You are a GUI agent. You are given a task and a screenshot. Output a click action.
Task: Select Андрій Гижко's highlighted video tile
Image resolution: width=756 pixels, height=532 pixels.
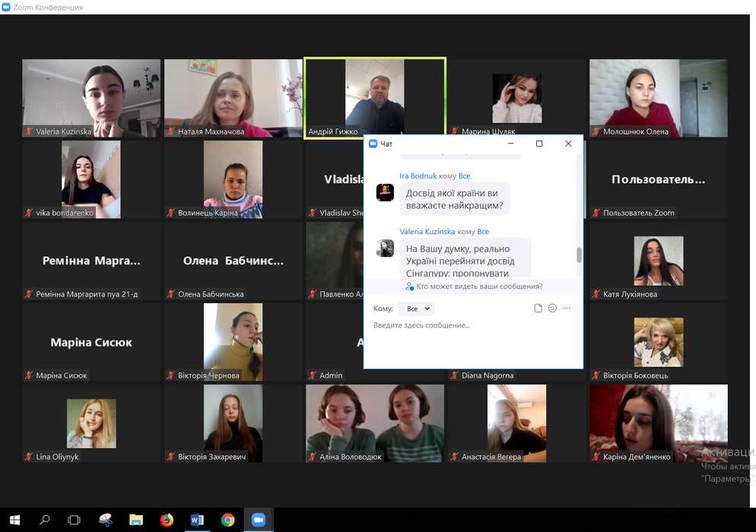pos(374,97)
